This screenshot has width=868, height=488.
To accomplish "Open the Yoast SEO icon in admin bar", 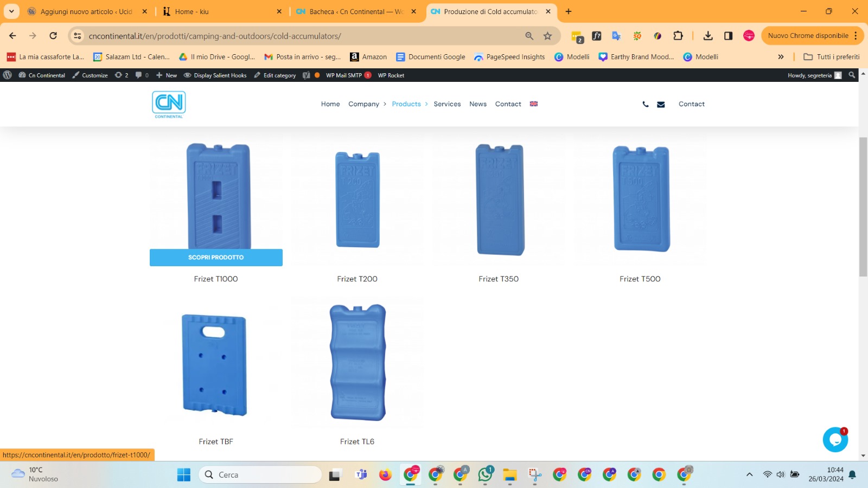I will click(307, 75).
